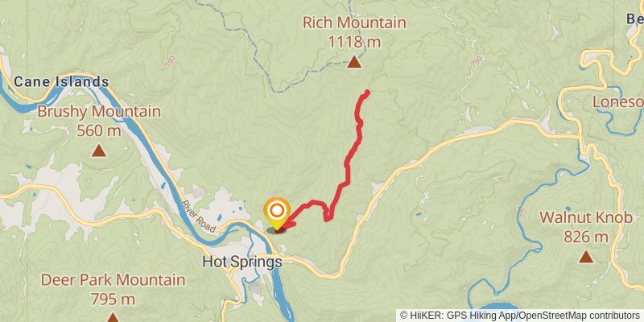644x322 pixels.
Task: Click the Deer Park Mountain 795 m label
Action: pyautogui.click(x=113, y=289)
